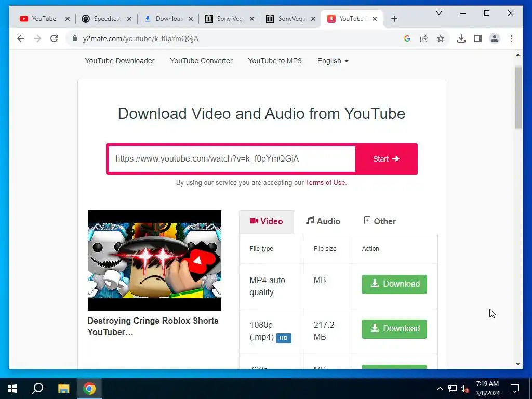
Task: Click the network tray icon
Action: pos(453,389)
